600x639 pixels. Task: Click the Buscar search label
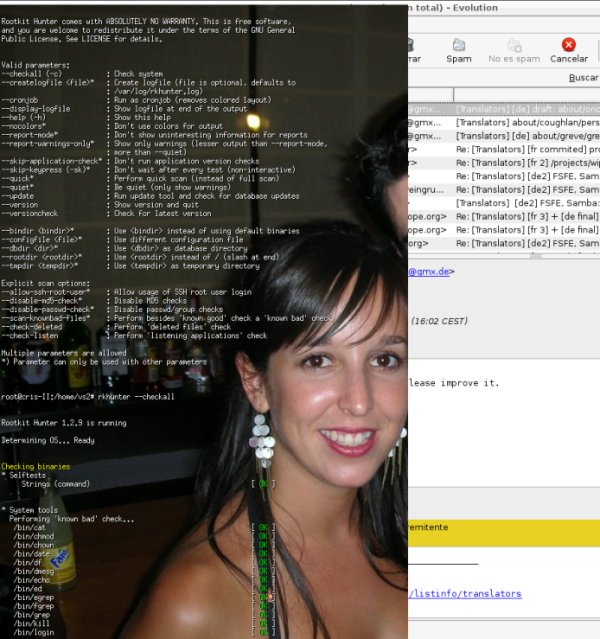tap(583, 77)
